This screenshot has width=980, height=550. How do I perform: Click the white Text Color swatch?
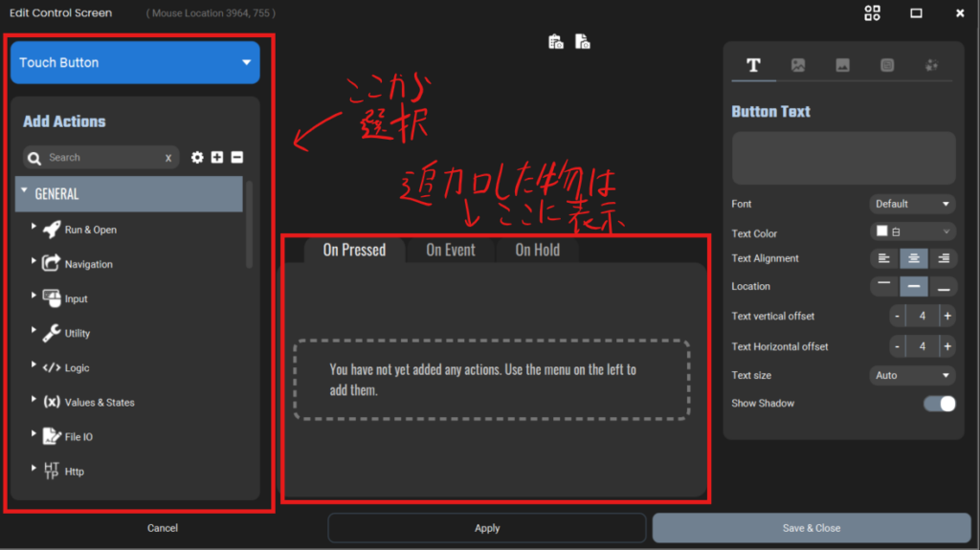coord(882,231)
